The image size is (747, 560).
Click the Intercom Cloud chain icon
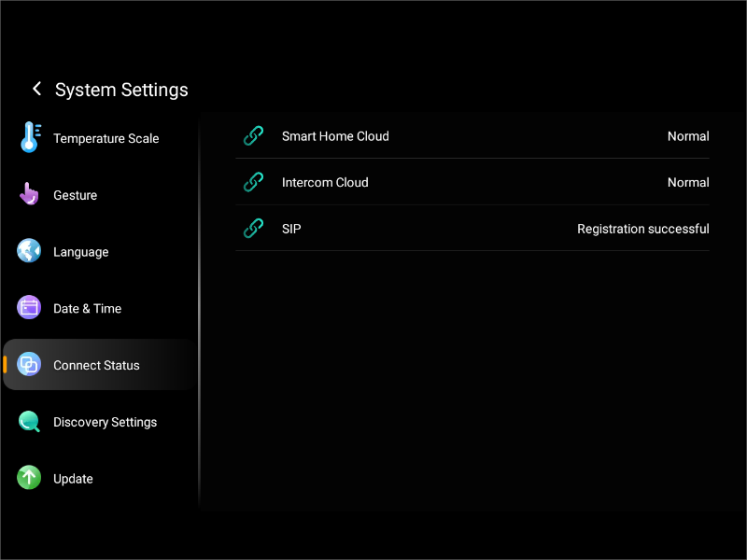pyautogui.click(x=253, y=182)
